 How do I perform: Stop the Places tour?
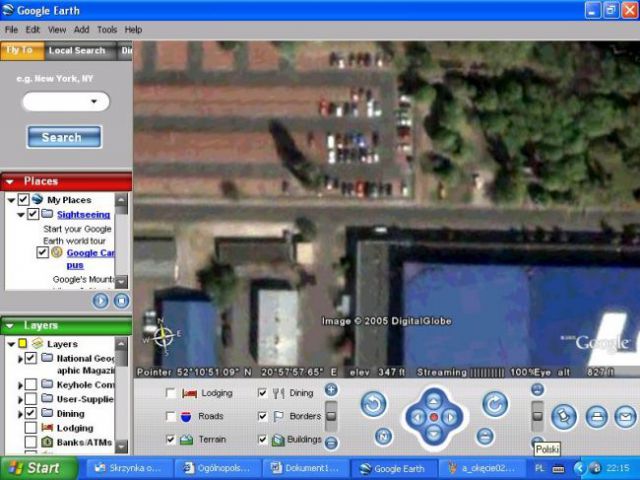click(121, 301)
